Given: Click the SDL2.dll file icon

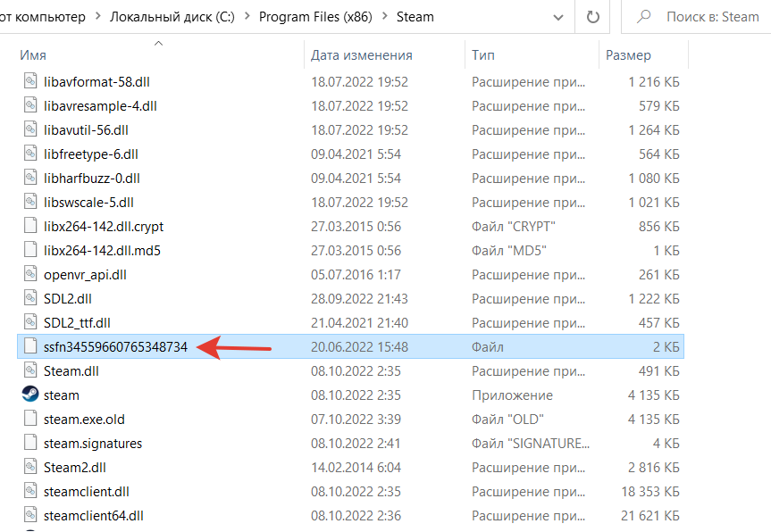Looking at the screenshot, I should [x=30, y=297].
